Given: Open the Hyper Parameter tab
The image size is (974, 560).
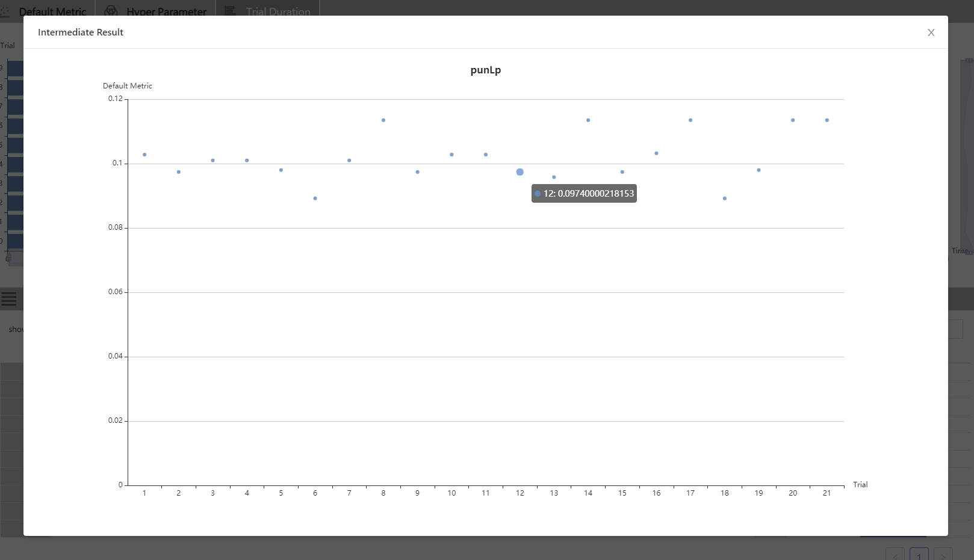Looking at the screenshot, I should [x=166, y=11].
